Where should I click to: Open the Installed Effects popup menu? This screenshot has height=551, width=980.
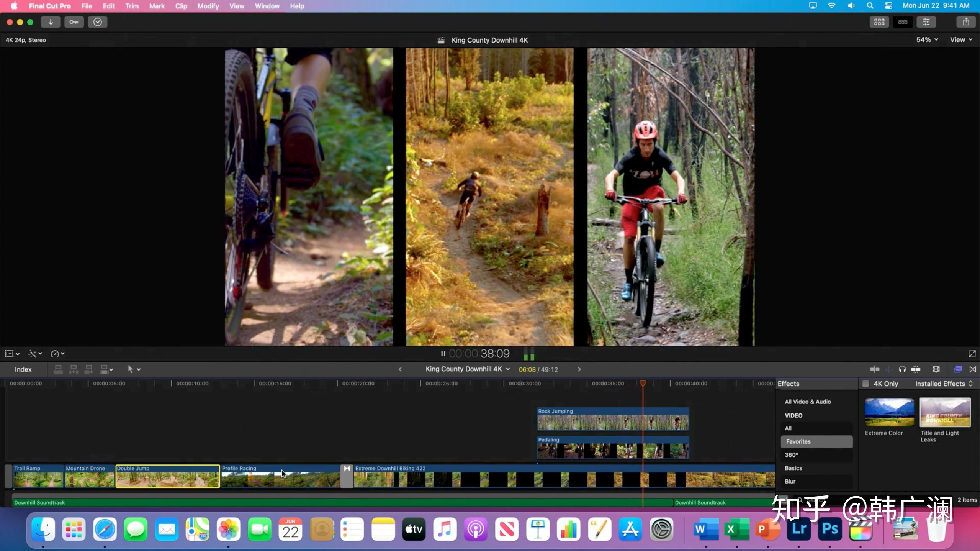click(944, 384)
